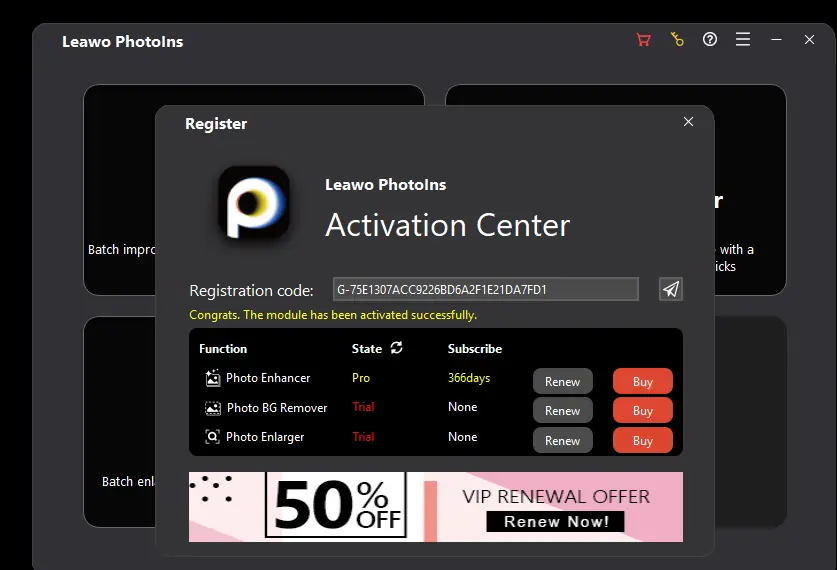
Task: Buy the Photo Enlarger module
Action: 643,440
